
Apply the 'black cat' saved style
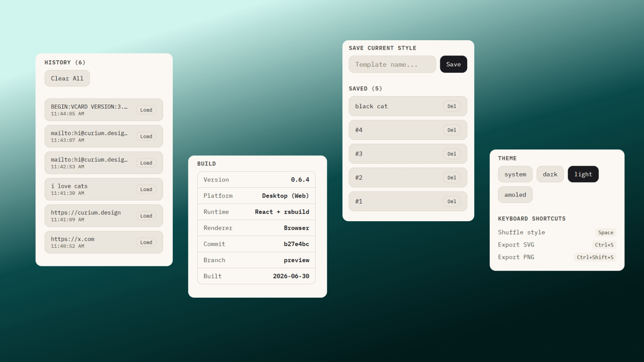pyautogui.click(x=408, y=106)
